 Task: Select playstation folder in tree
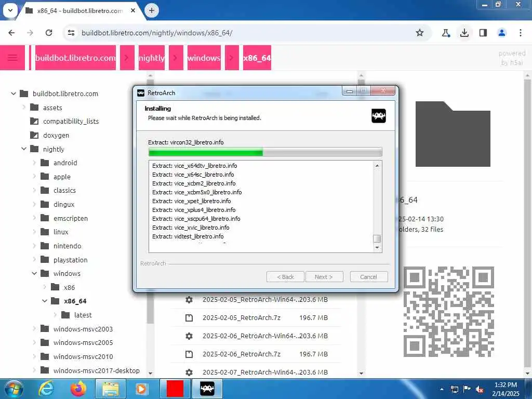64,260
